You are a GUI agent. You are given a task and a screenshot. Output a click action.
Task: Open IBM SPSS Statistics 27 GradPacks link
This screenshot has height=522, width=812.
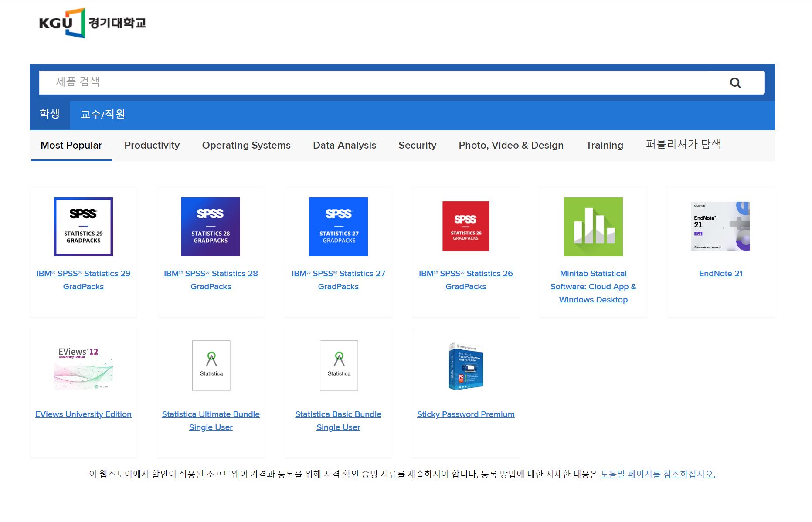coord(338,280)
